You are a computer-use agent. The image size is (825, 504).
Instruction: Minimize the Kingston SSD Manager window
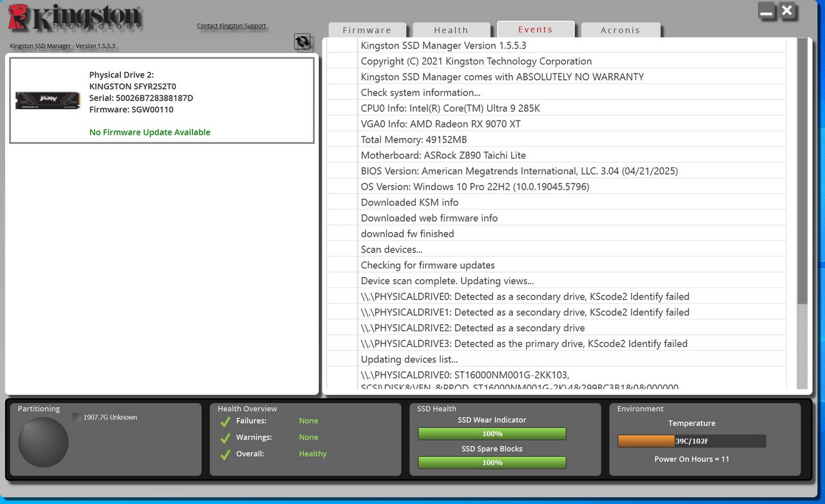766,11
